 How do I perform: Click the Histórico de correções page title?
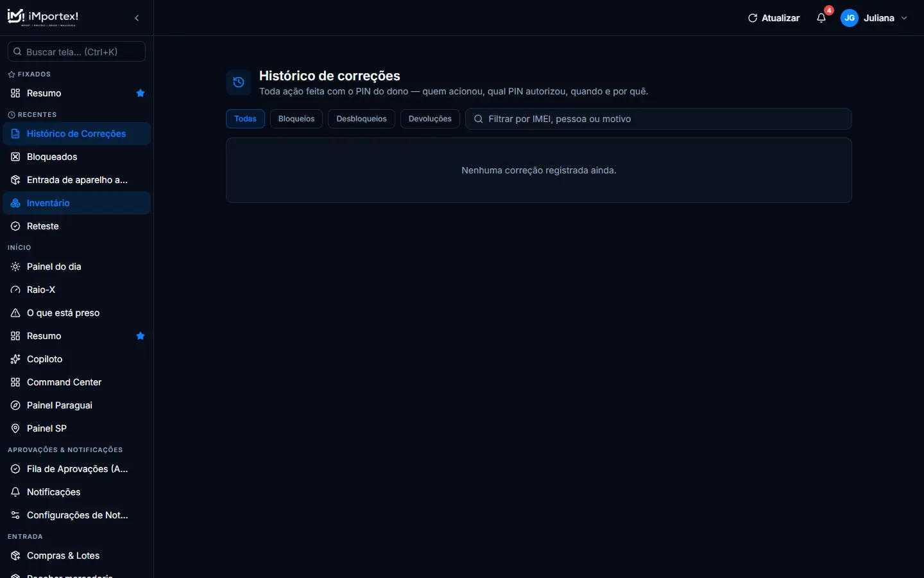point(330,76)
